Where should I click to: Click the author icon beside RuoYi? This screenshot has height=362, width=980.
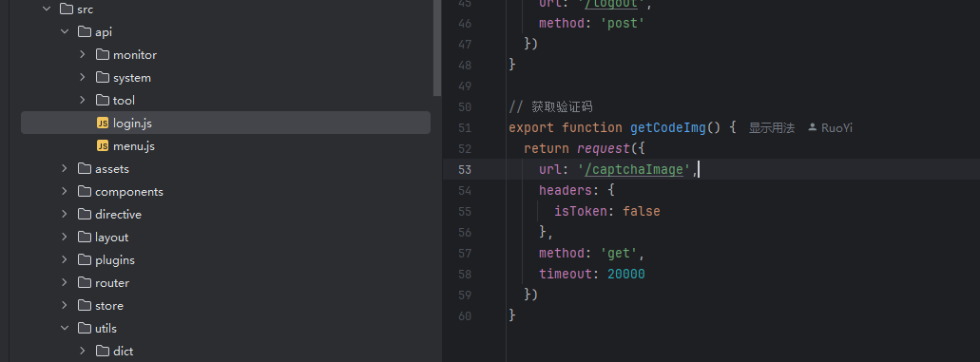(x=813, y=127)
